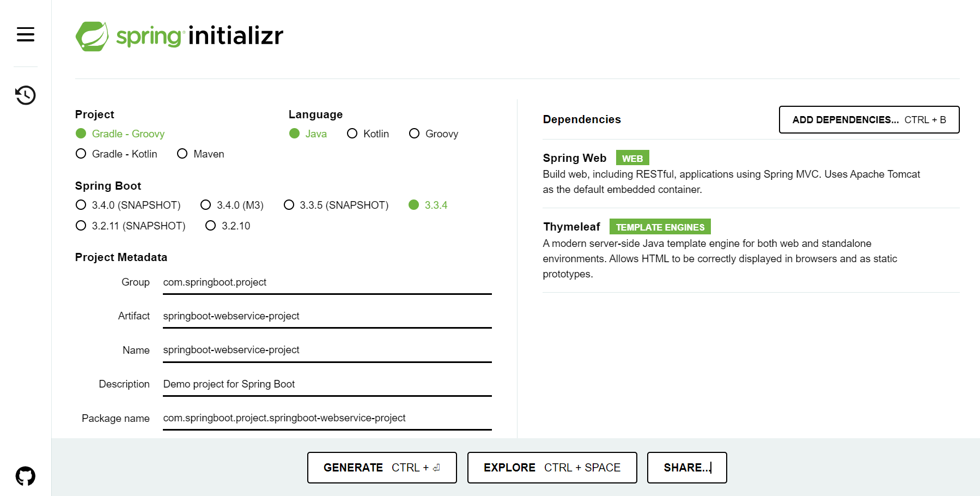Select Spring Boot 3.2.10 version
The width and height of the screenshot is (980, 496).
click(x=228, y=226)
